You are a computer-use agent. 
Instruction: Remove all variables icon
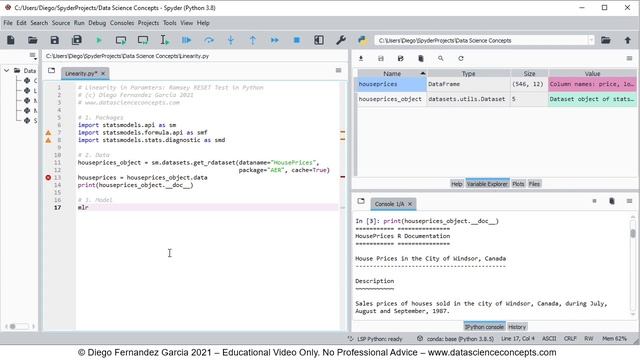[421, 58]
